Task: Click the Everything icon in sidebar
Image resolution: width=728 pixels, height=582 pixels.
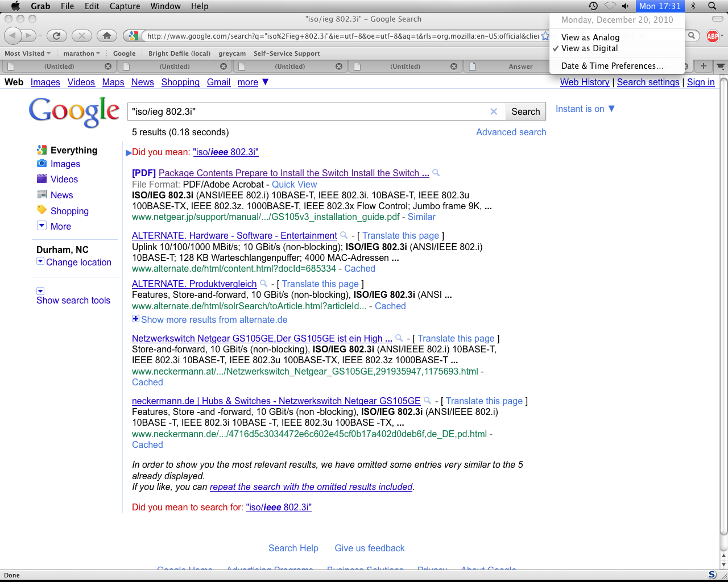Action: 42,150
